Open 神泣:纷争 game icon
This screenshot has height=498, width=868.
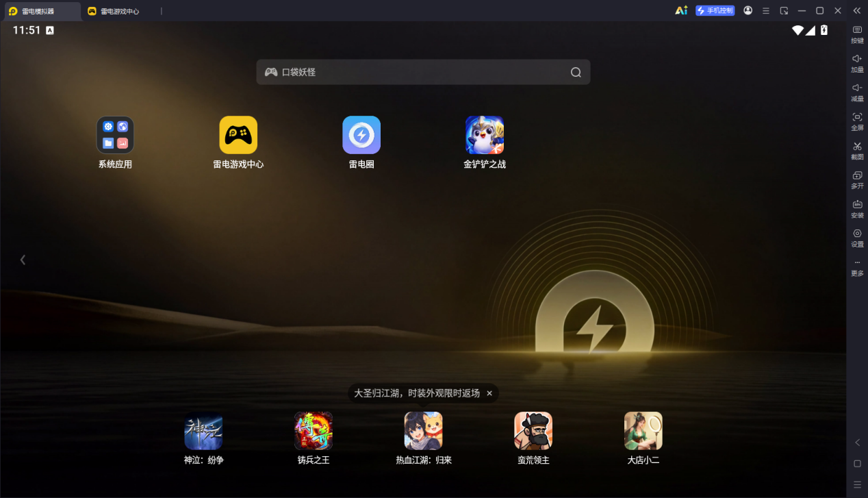point(203,431)
